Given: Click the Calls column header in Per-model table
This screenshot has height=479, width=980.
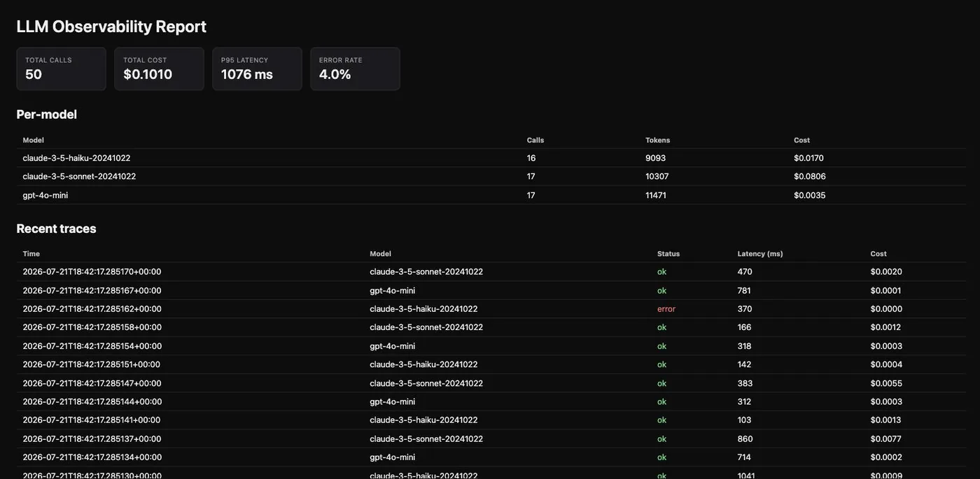Looking at the screenshot, I should click(x=535, y=140).
